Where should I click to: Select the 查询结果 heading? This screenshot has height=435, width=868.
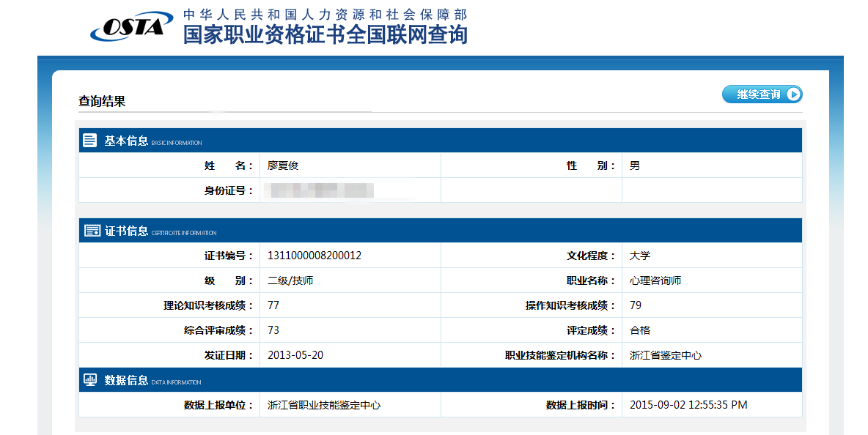pyautogui.click(x=103, y=101)
